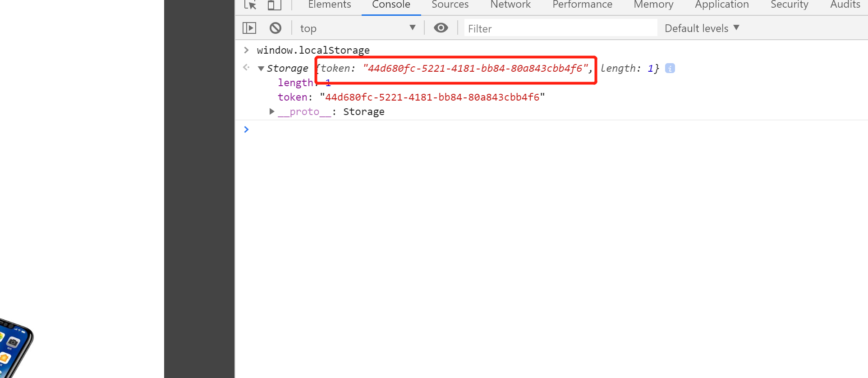The image size is (868, 378).
Task: Open the top context dropdown
Action: pos(358,28)
